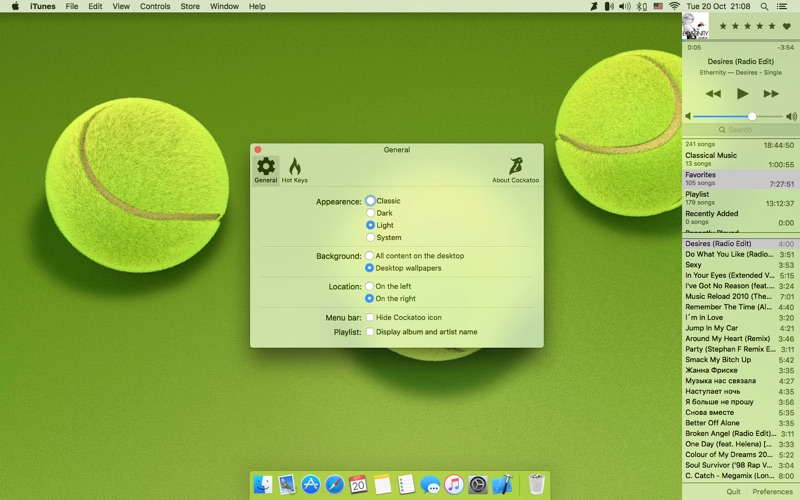Open Messages from the Dock
Viewport: 800px width, 500px height.
[430, 484]
